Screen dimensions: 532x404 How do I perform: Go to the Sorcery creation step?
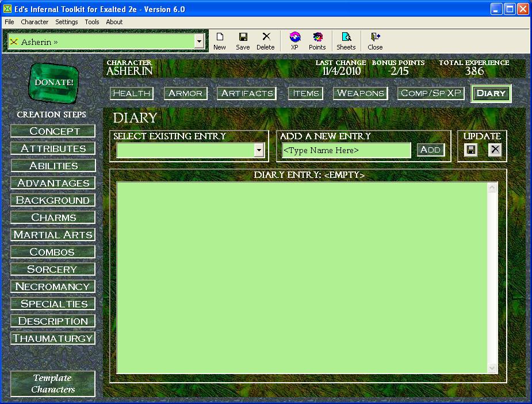(53, 269)
